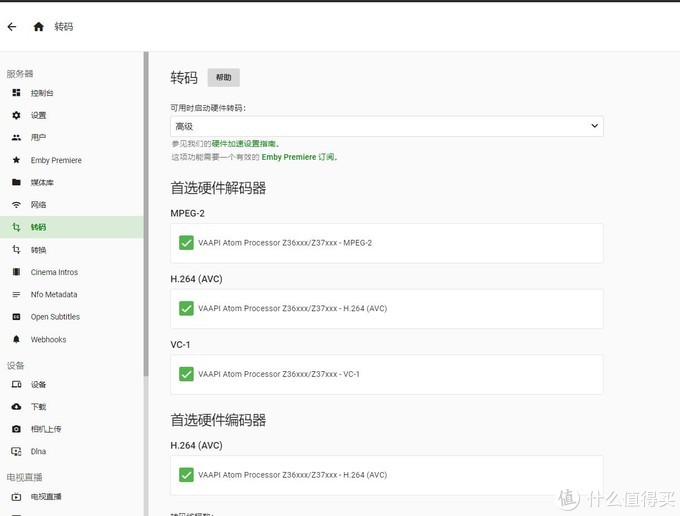Click the sidebar vertical scrollbar

146,213
